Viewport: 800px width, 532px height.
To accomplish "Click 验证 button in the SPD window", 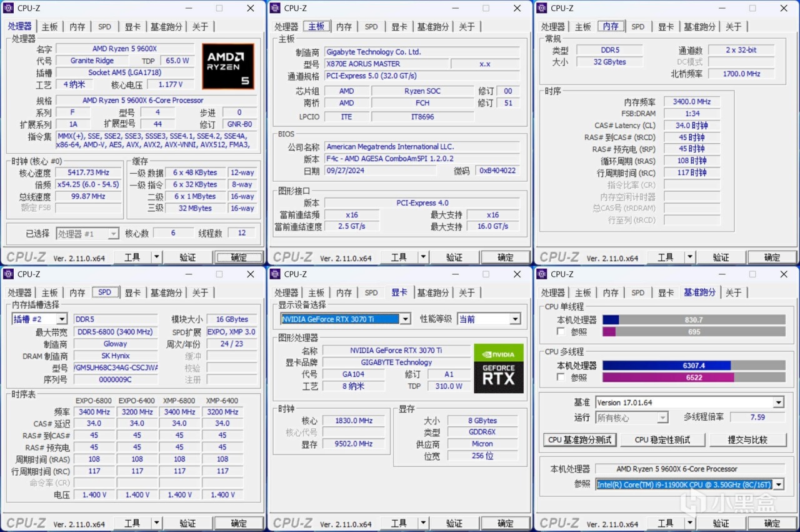I will (187, 523).
